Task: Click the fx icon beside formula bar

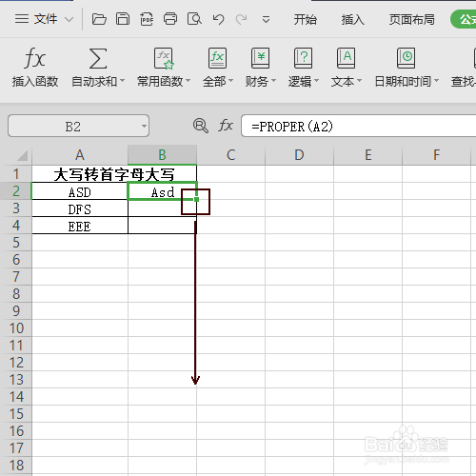Action: (226, 126)
